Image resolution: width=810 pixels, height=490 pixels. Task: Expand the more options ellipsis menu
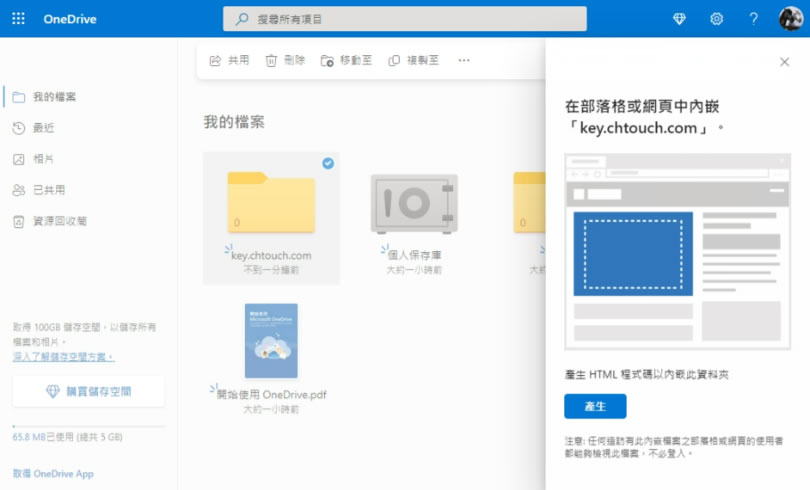[x=463, y=61]
